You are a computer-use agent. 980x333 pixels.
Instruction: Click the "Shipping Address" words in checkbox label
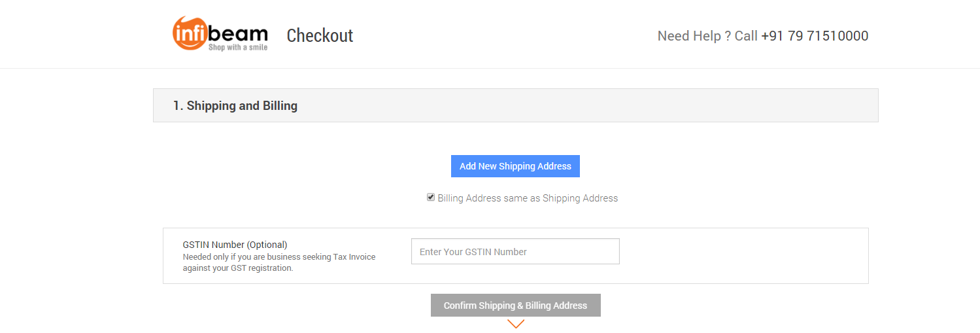[580, 198]
